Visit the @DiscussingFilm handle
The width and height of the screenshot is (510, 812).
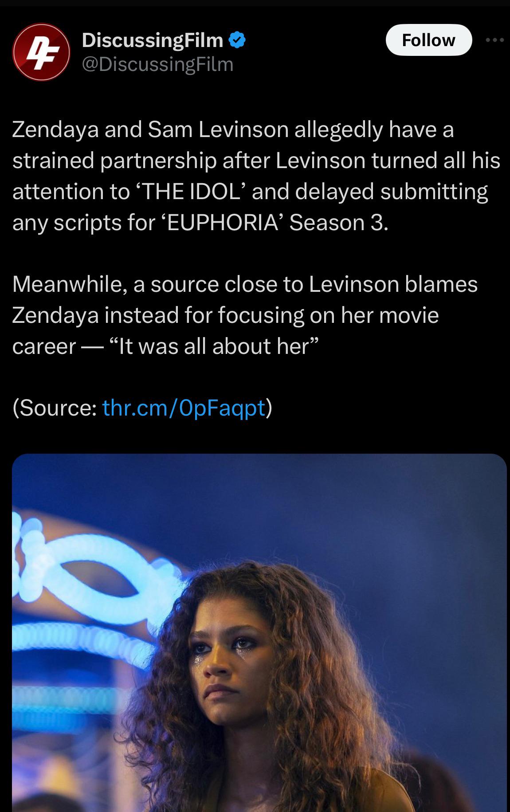tap(157, 64)
